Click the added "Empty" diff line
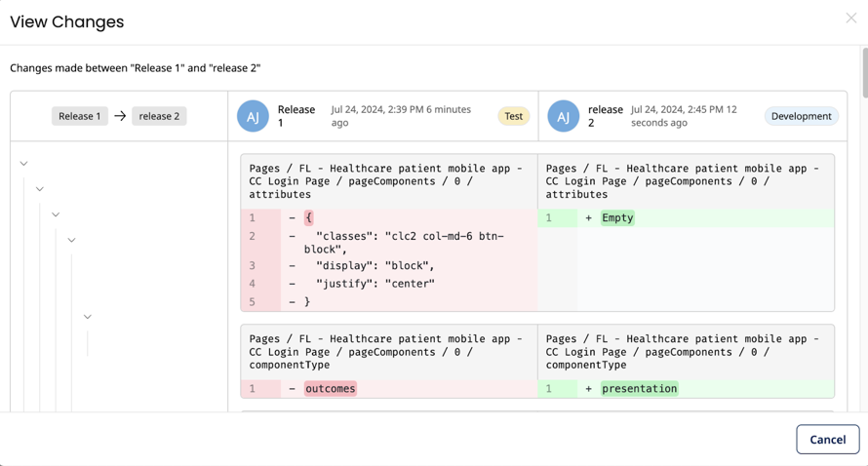The width and height of the screenshot is (868, 466). coord(617,217)
